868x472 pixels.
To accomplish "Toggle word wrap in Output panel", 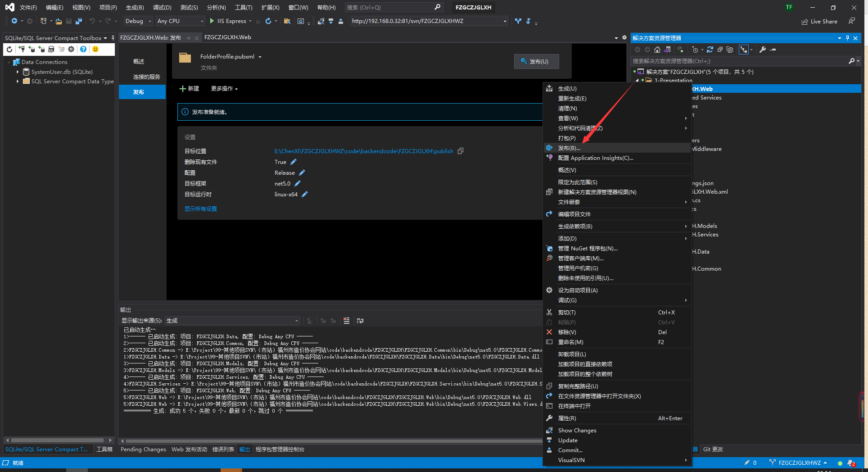I will coord(360,321).
